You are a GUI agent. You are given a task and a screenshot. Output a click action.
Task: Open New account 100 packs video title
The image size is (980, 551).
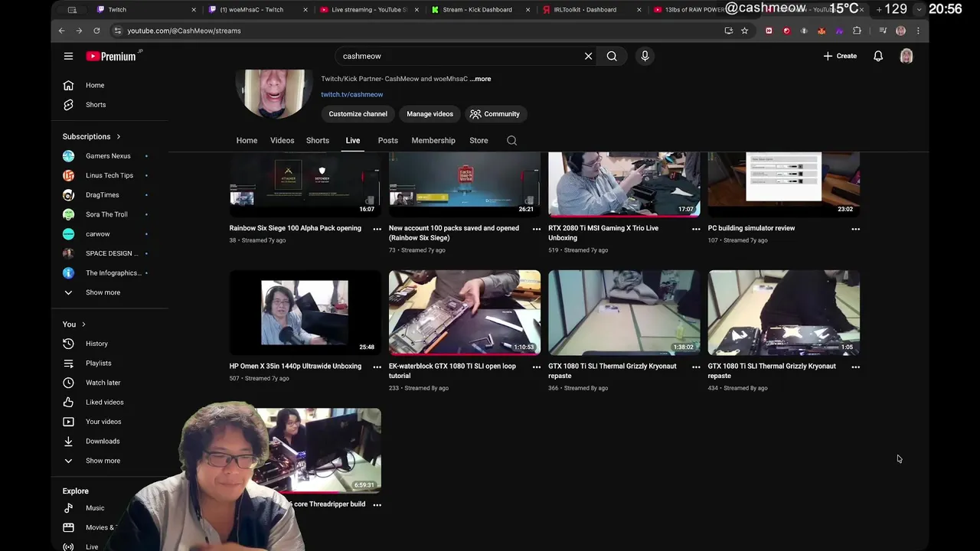click(x=454, y=233)
